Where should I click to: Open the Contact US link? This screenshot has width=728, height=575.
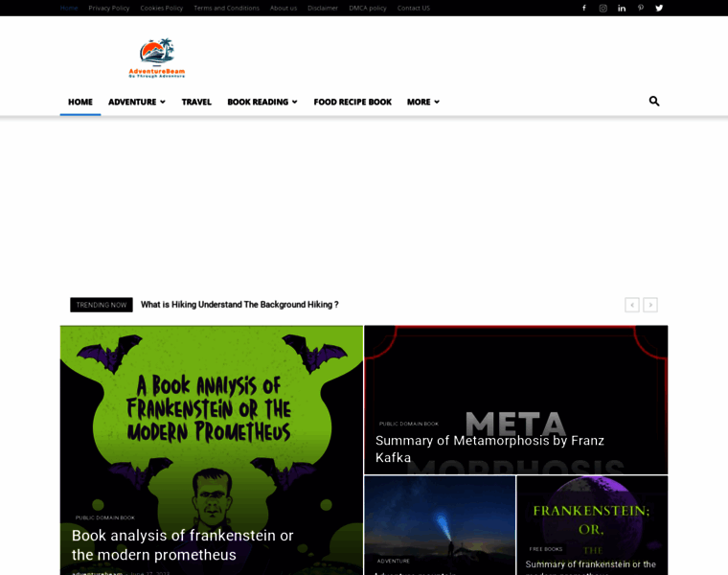click(414, 8)
